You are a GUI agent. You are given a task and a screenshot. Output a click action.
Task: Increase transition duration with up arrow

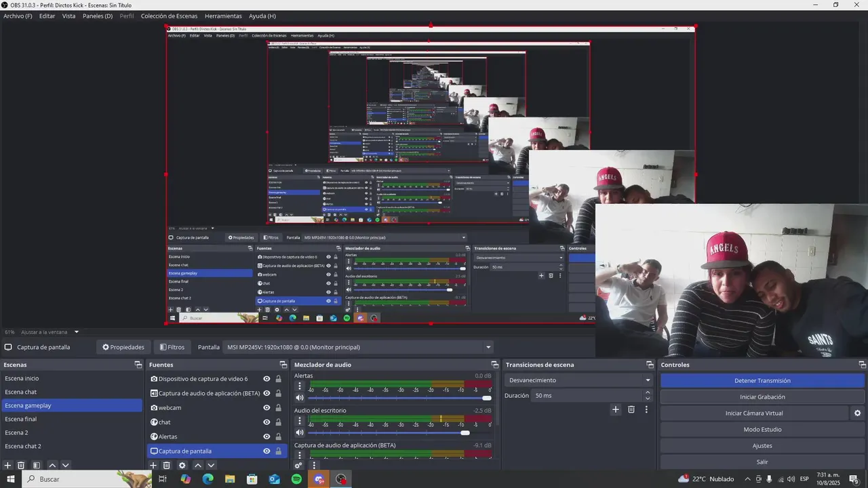tap(648, 392)
